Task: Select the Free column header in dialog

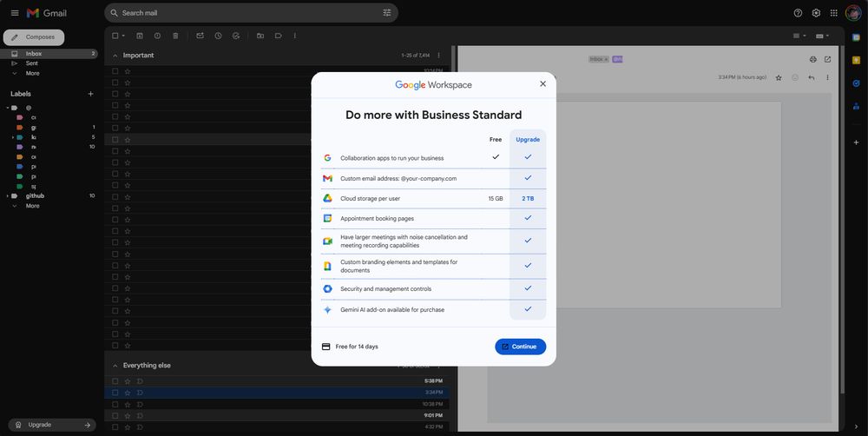Action: coord(496,140)
